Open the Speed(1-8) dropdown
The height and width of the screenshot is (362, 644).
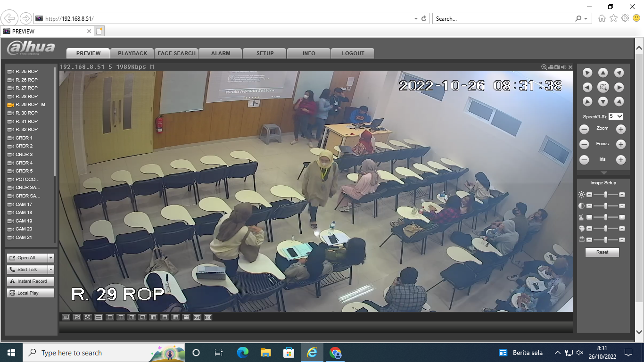(616, 116)
